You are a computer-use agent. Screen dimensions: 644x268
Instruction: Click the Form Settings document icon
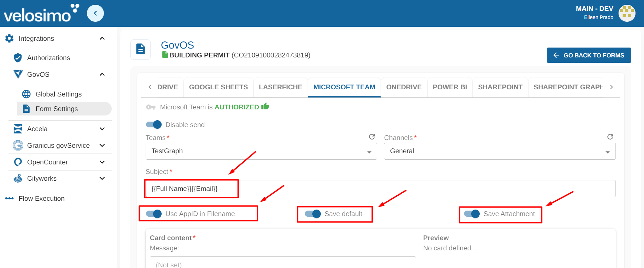(x=26, y=109)
